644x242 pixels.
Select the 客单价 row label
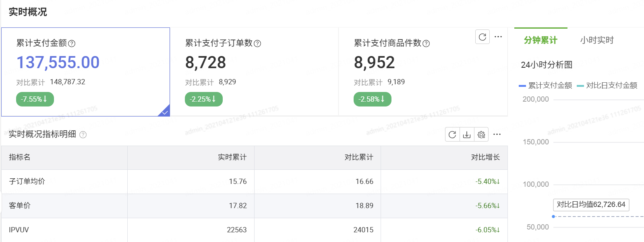[20, 206]
